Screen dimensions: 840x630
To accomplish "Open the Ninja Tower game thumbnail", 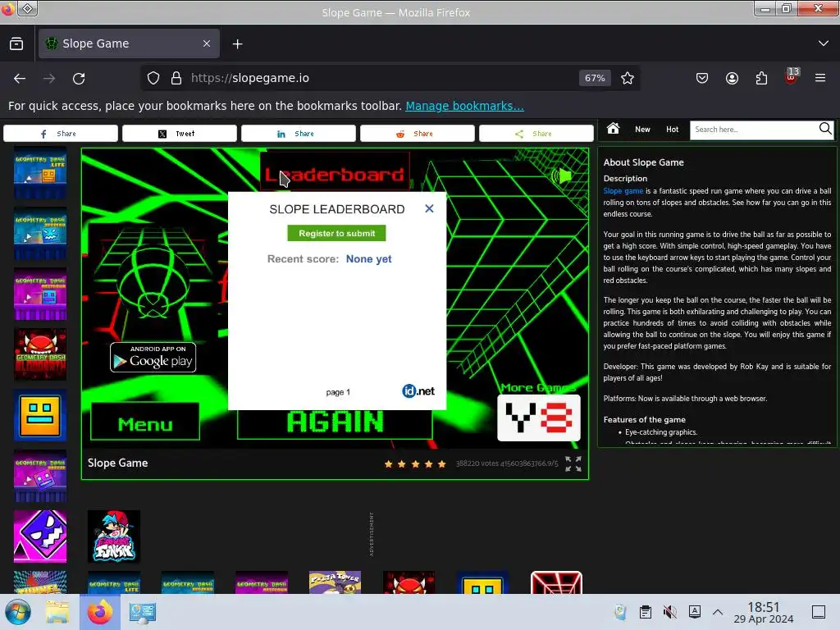I will pyautogui.click(x=335, y=582).
